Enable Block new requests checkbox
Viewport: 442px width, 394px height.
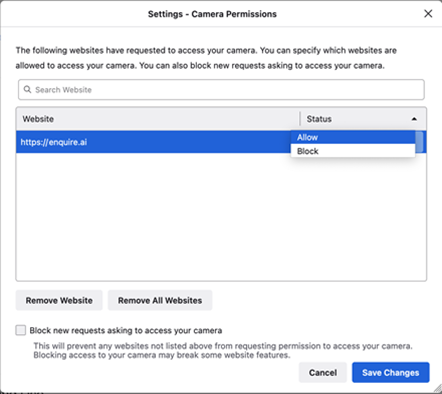coord(21,330)
